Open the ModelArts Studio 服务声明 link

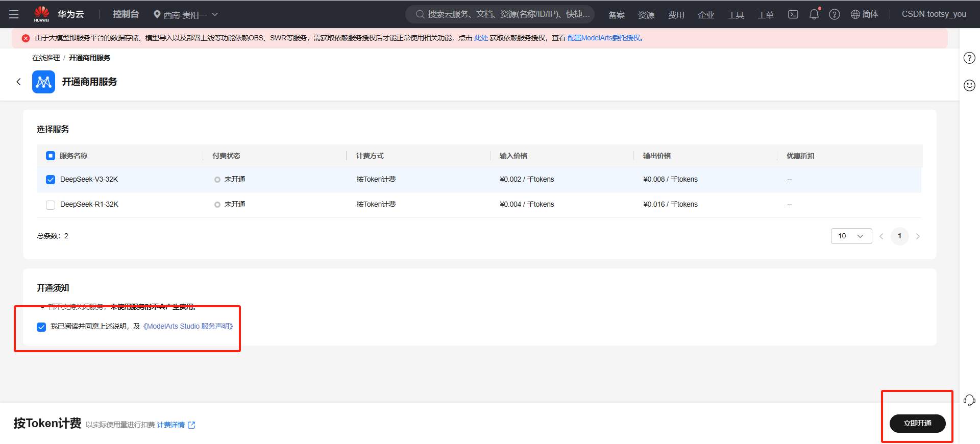pos(188,326)
